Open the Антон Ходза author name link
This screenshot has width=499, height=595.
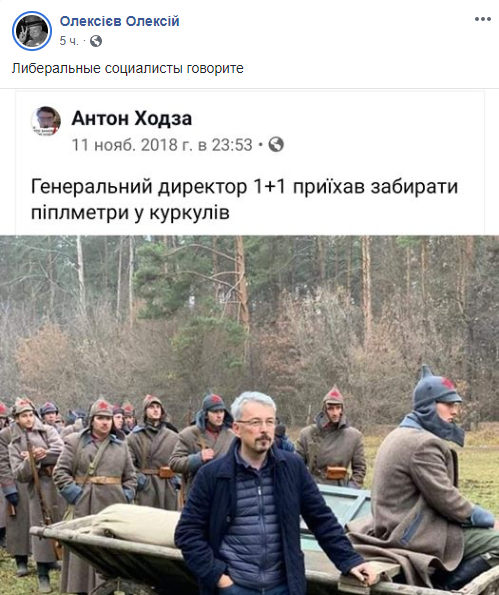tap(132, 118)
